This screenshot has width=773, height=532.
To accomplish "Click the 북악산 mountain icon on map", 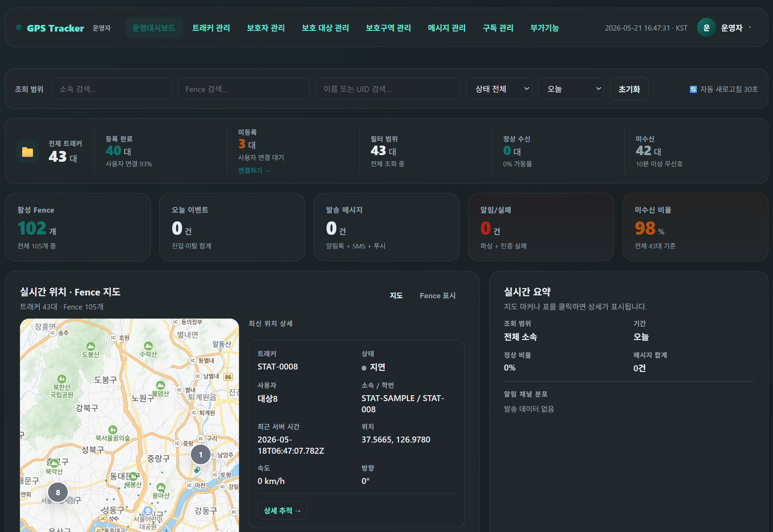I will pyautogui.click(x=54, y=463).
